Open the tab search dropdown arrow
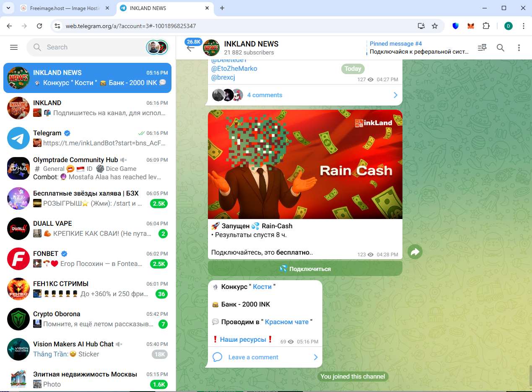 [x=8, y=8]
